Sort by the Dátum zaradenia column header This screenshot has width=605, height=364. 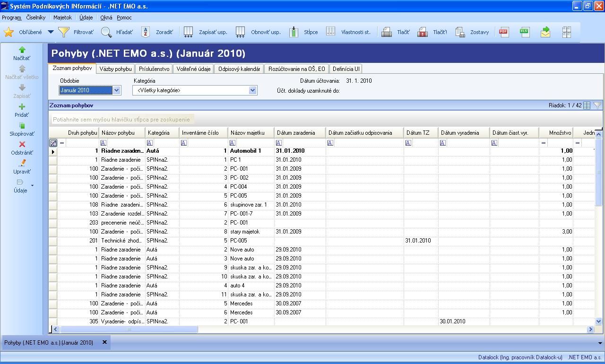pos(296,133)
